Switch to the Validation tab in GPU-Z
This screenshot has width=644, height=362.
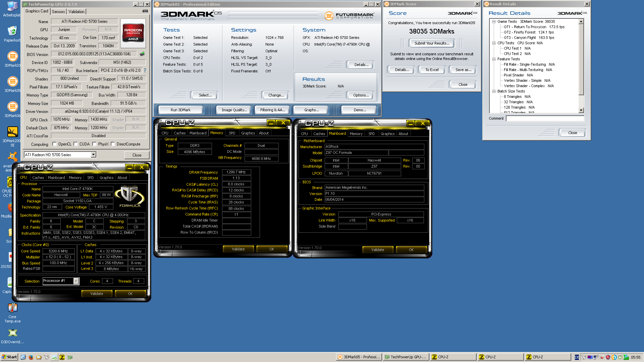pos(76,11)
